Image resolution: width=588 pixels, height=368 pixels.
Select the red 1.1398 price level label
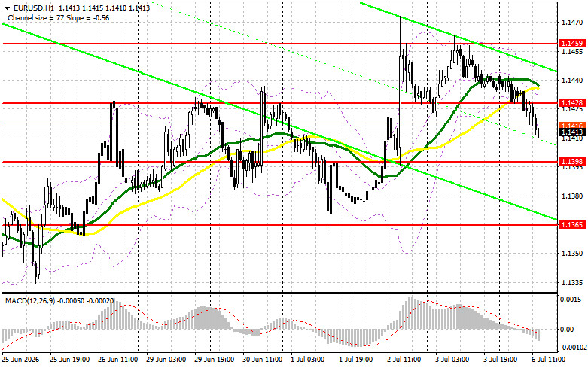tap(571, 162)
